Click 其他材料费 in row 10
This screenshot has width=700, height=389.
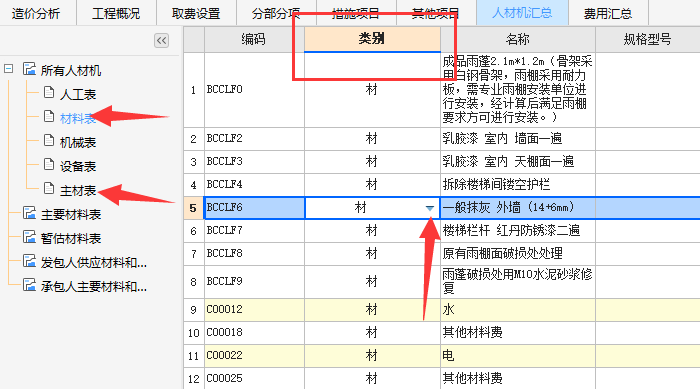(x=518, y=333)
